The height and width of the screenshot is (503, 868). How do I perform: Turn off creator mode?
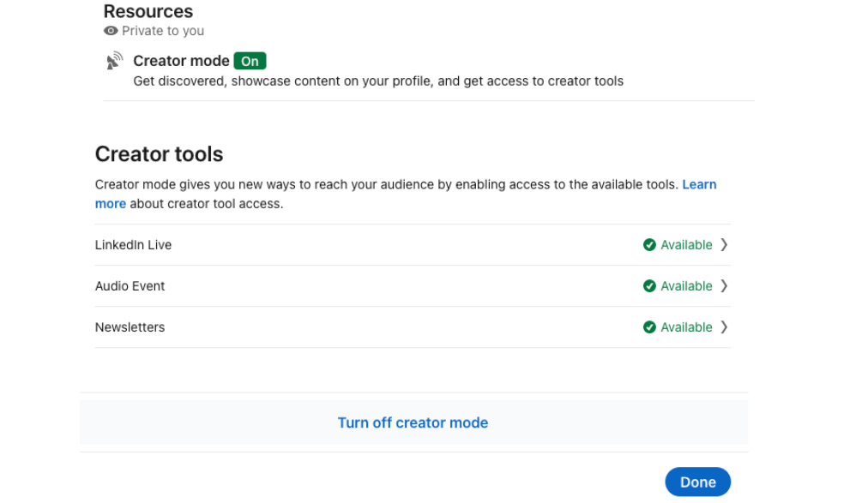(413, 422)
